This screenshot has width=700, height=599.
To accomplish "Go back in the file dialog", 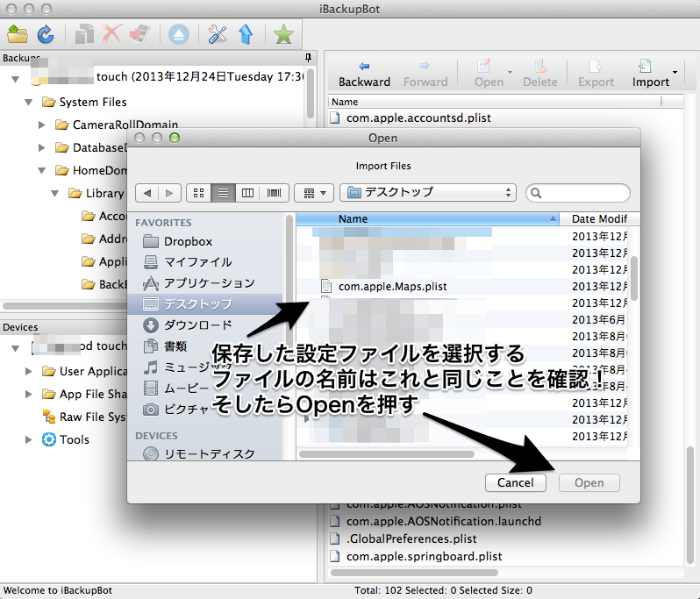I will pos(146,193).
